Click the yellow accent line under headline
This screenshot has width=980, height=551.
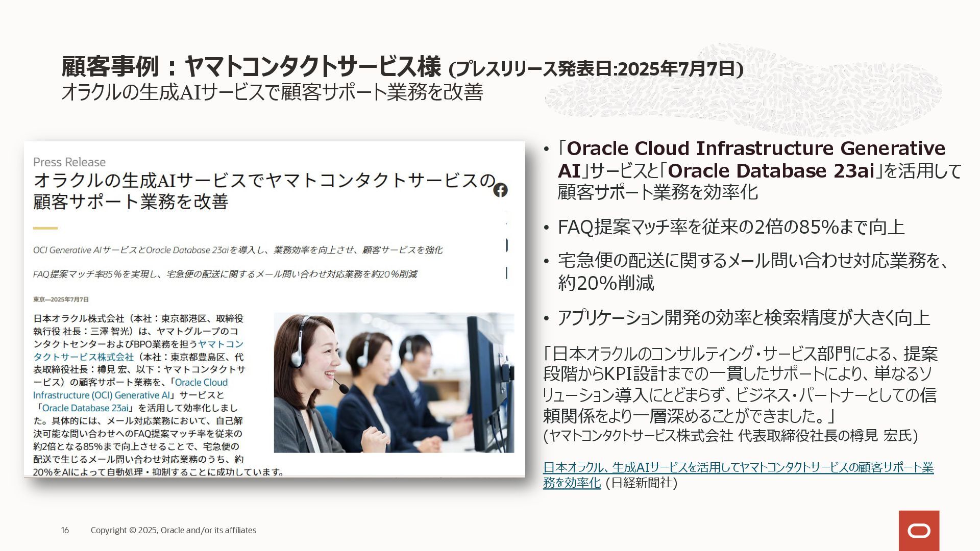pos(45,228)
